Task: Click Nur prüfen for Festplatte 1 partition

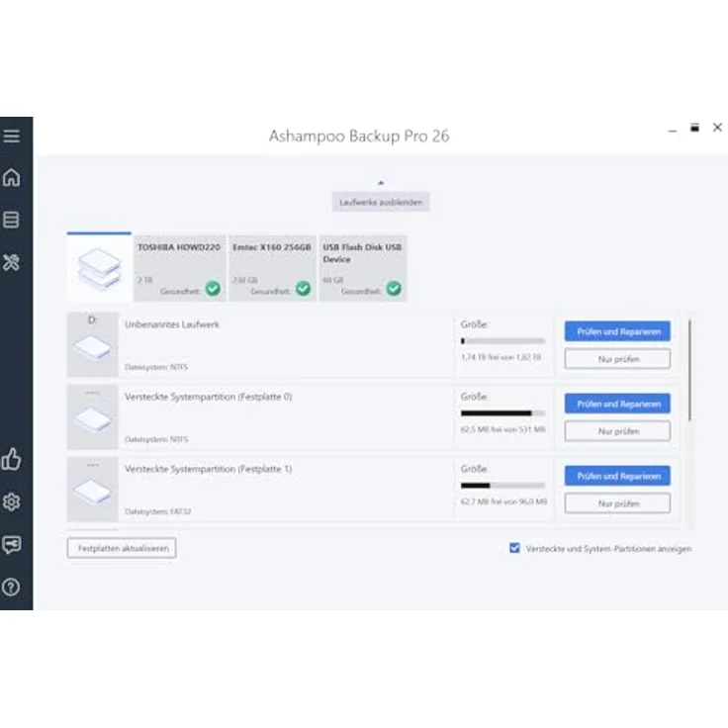Action: point(617,503)
